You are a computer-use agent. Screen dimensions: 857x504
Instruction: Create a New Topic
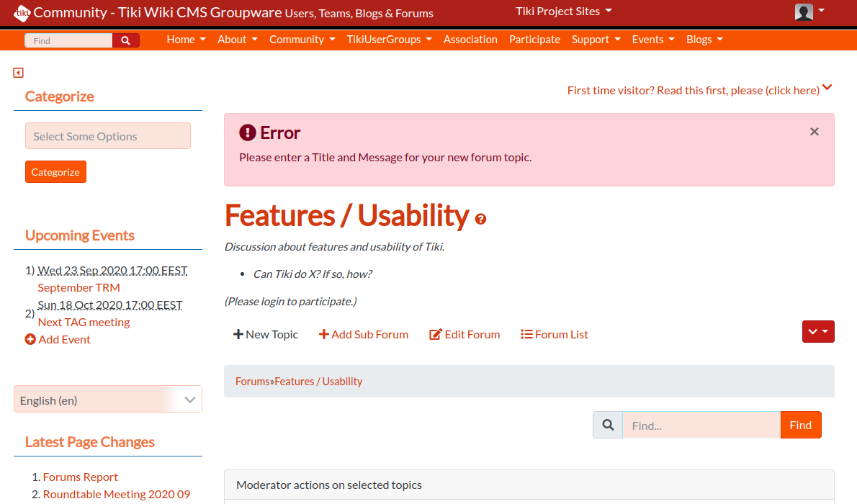(x=266, y=334)
